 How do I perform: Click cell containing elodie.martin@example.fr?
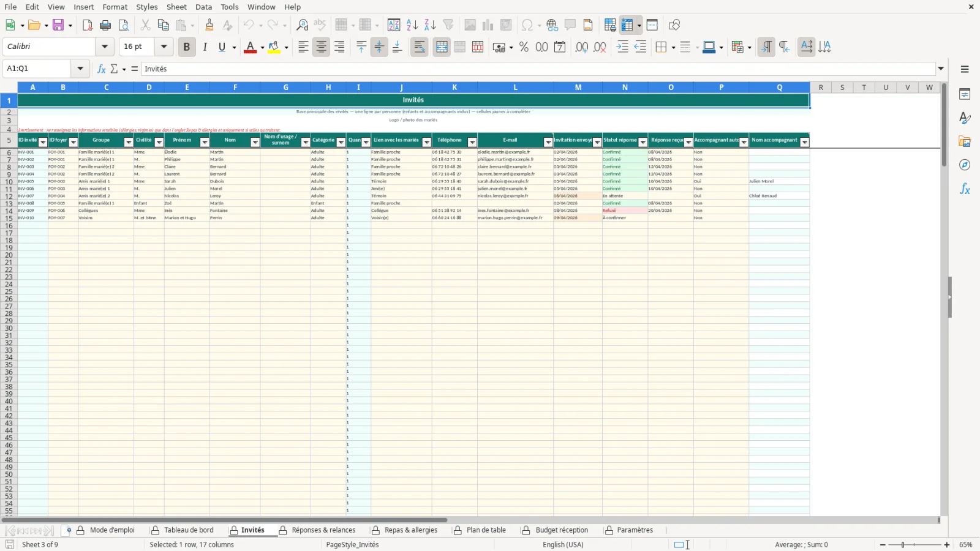coord(515,152)
